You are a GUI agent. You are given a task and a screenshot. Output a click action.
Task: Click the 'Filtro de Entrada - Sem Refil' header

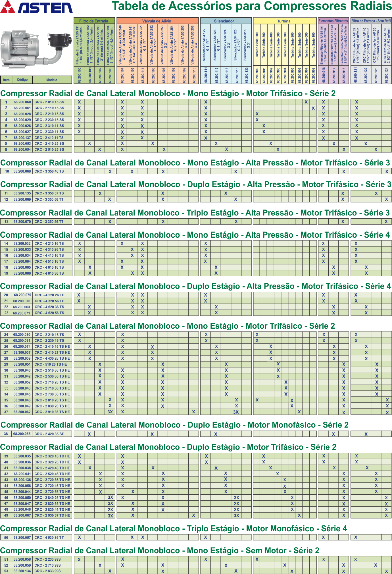click(371, 21)
